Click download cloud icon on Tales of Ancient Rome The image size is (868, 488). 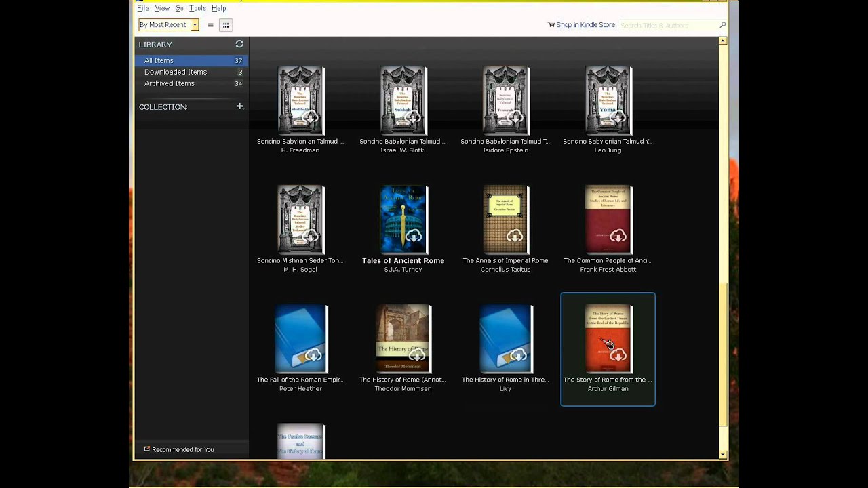[x=413, y=236]
